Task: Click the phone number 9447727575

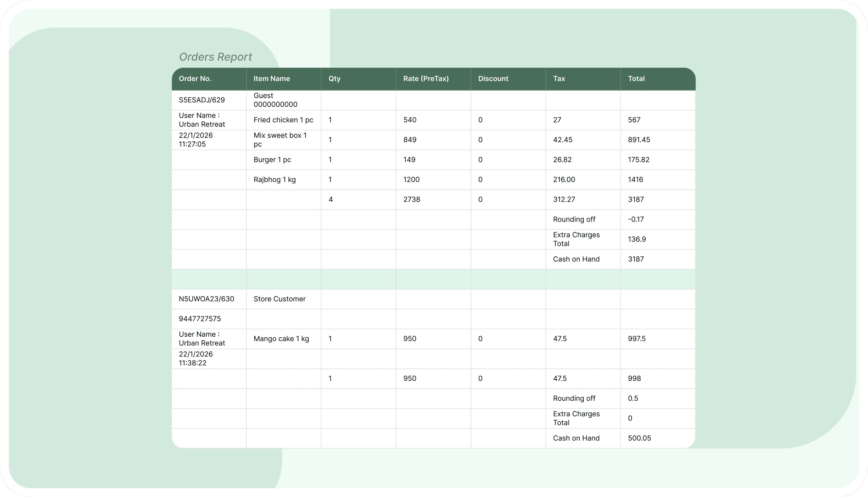Action: 200,318
